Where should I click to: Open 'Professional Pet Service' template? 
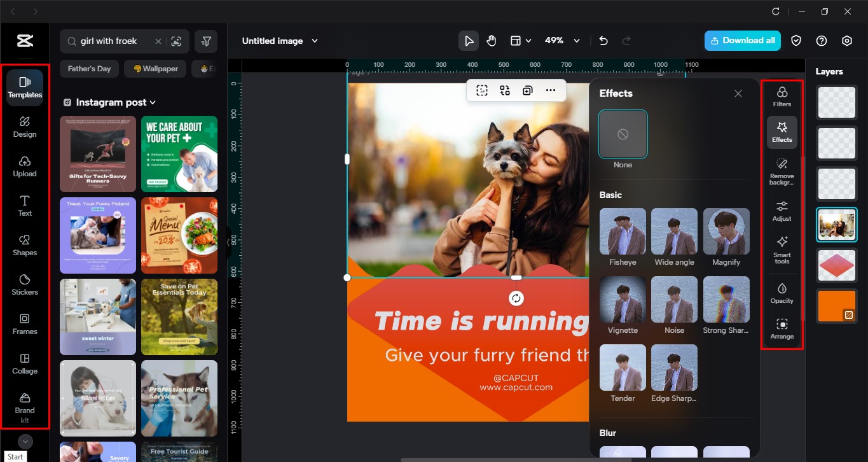coord(179,398)
